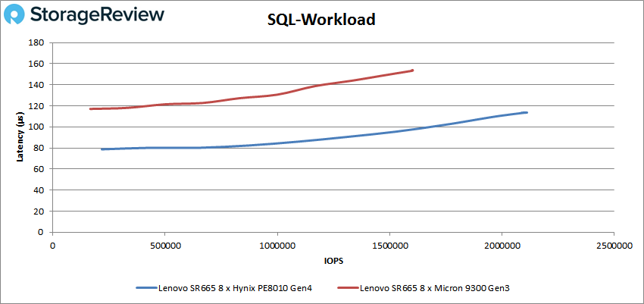Click the left start of the red curve
Viewport: 644px width, 304px height.
click(90, 109)
